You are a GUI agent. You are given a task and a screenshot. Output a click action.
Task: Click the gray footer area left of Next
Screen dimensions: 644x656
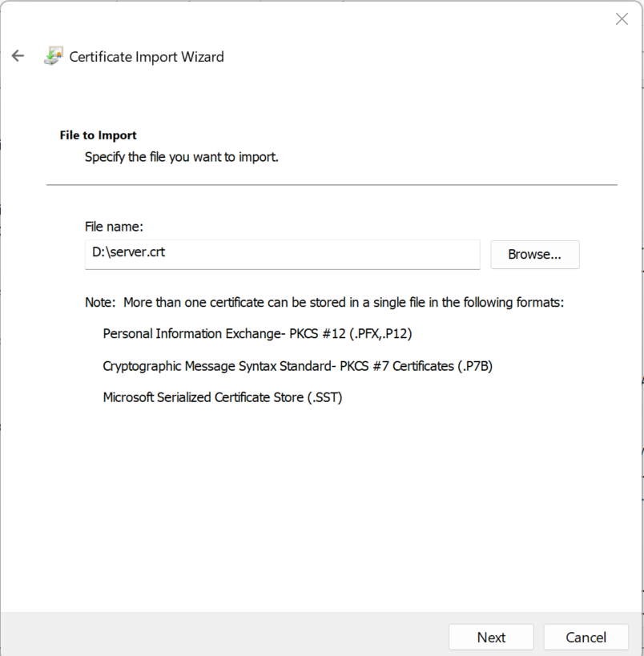pos(224,637)
